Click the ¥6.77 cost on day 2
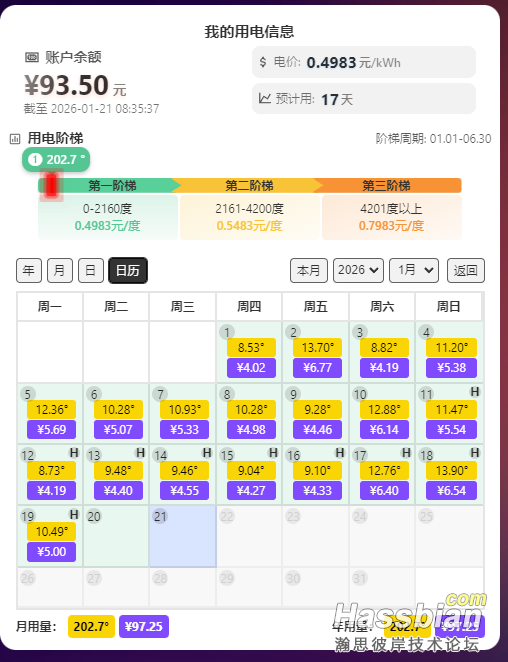508x662 pixels. click(318, 368)
